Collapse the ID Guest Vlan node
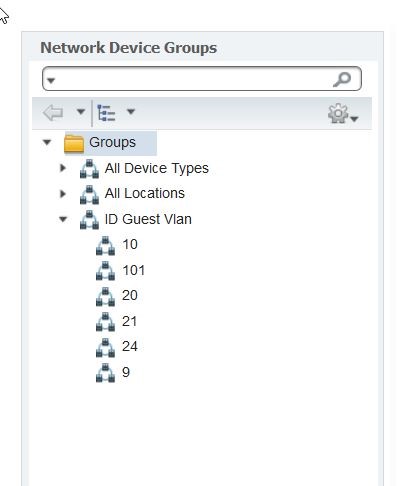This screenshot has width=399, height=486. click(x=63, y=219)
